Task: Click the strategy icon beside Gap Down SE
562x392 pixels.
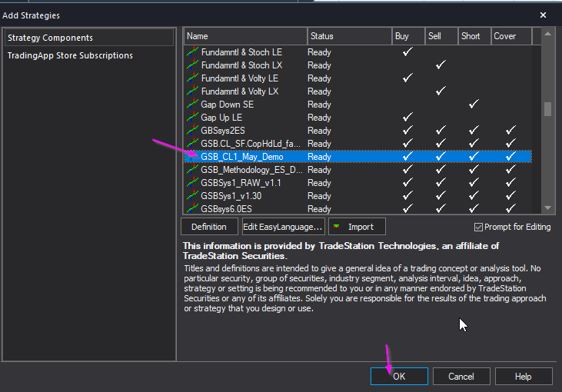Action: click(x=192, y=105)
